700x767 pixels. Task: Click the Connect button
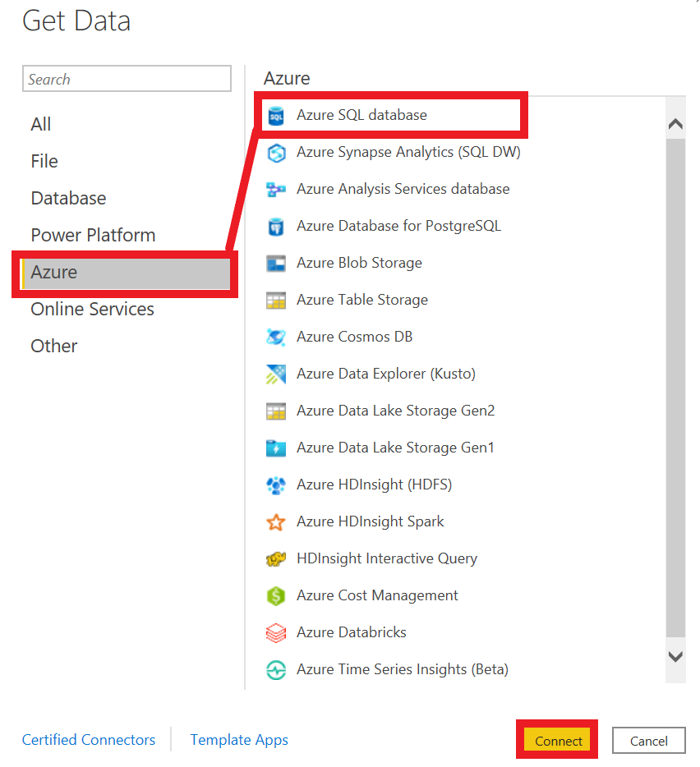558,741
